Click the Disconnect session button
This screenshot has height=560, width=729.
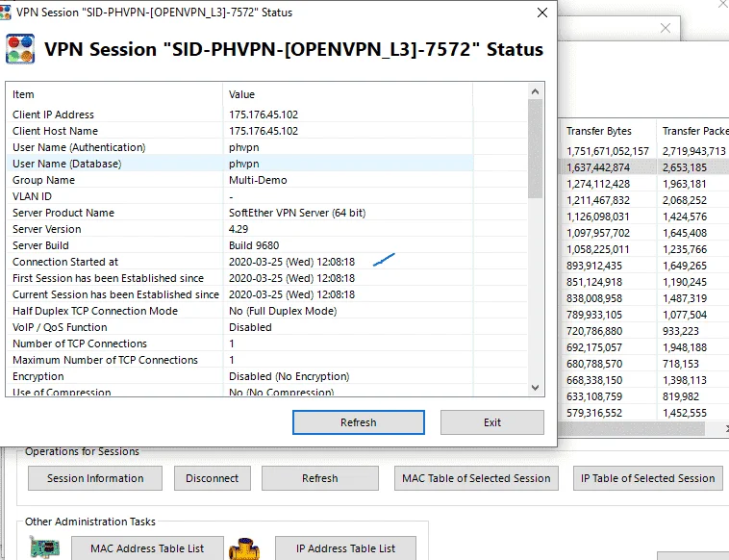point(212,478)
